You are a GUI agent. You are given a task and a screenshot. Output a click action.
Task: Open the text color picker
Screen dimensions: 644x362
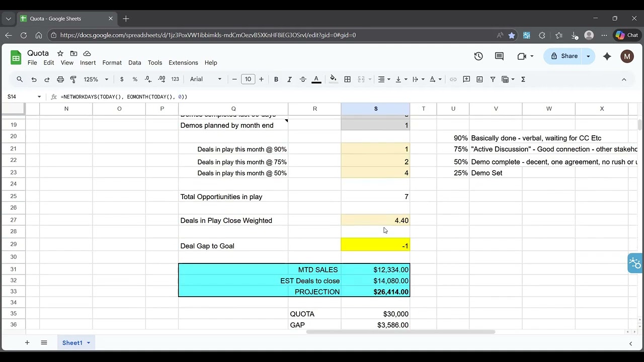click(x=316, y=79)
